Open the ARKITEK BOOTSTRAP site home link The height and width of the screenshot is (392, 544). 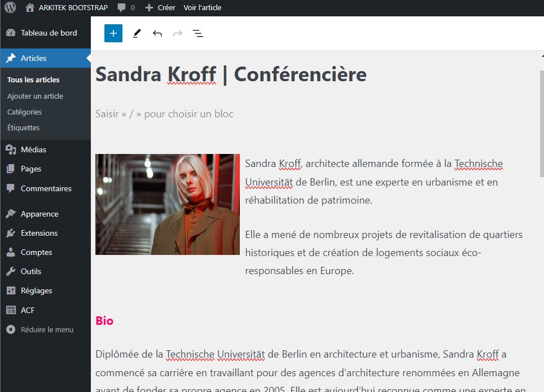[x=67, y=7]
